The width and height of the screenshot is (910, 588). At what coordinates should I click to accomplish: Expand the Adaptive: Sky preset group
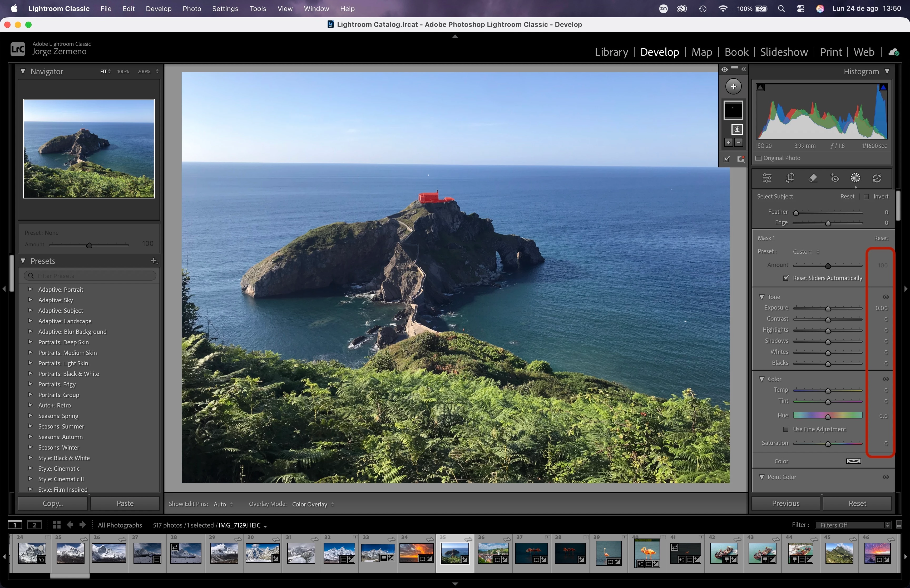(x=30, y=300)
